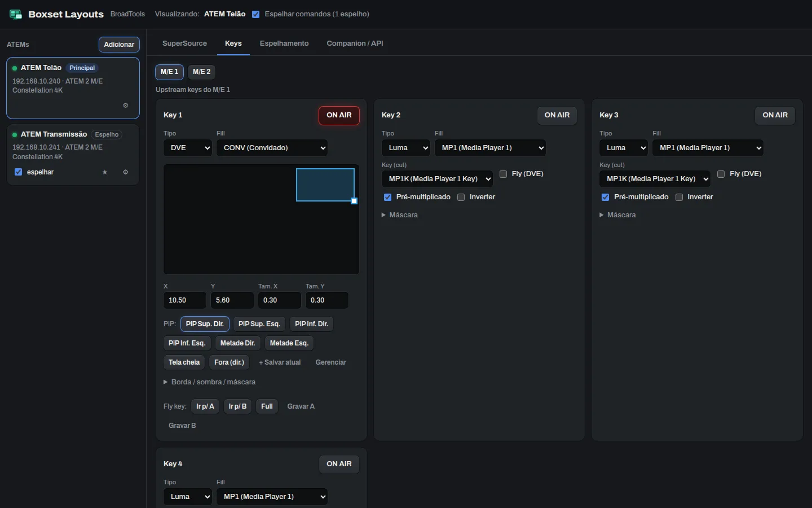The width and height of the screenshot is (812, 508).
Task: Apply Metade Dir. preset
Action: point(238,343)
